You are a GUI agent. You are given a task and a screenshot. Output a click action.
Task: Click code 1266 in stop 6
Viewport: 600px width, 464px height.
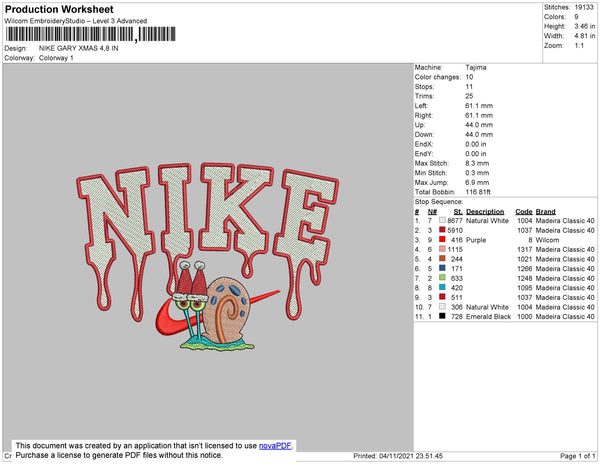click(525, 269)
